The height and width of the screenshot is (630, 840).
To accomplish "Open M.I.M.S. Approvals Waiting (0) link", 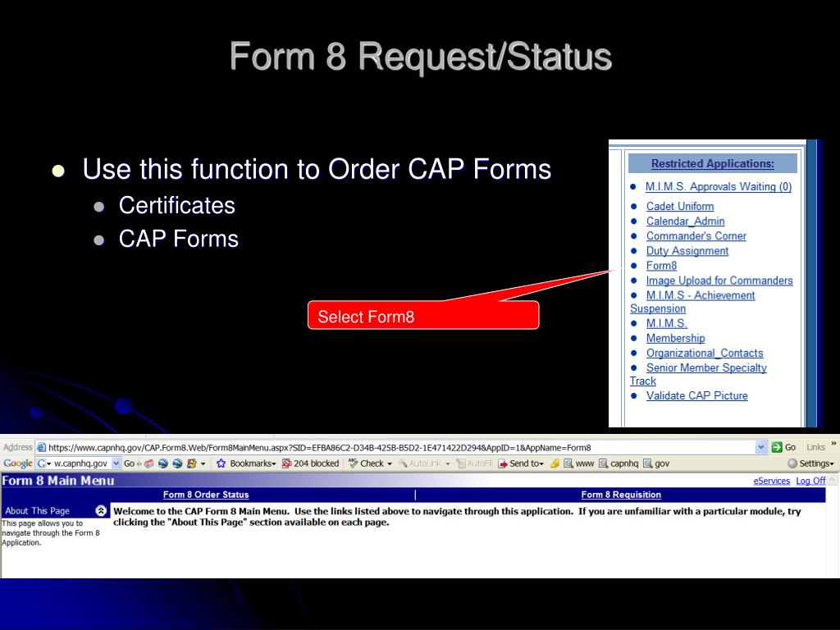I will click(x=719, y=186).
